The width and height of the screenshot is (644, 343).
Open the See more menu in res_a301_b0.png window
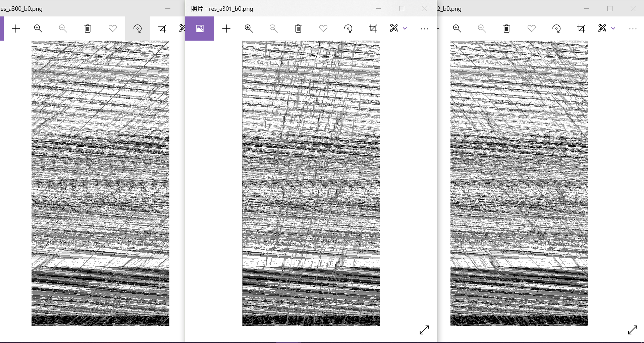pyautogui.click(x=425, y=29)
